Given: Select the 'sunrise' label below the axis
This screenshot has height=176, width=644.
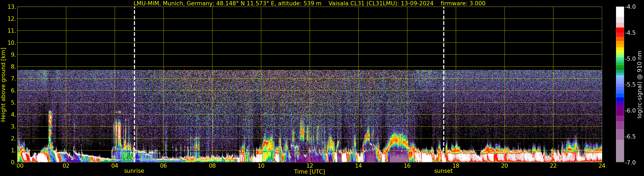Looking at the screenshot, I should (134, 171).
